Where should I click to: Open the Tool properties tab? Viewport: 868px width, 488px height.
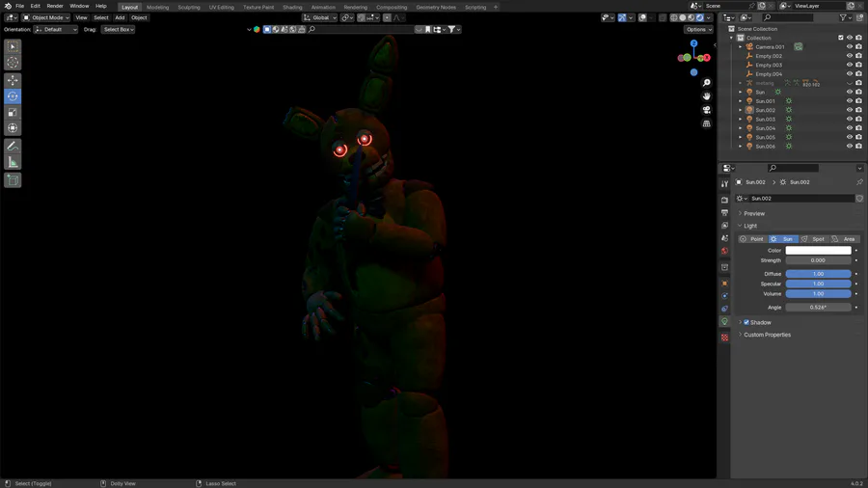[x=724, y=183]
